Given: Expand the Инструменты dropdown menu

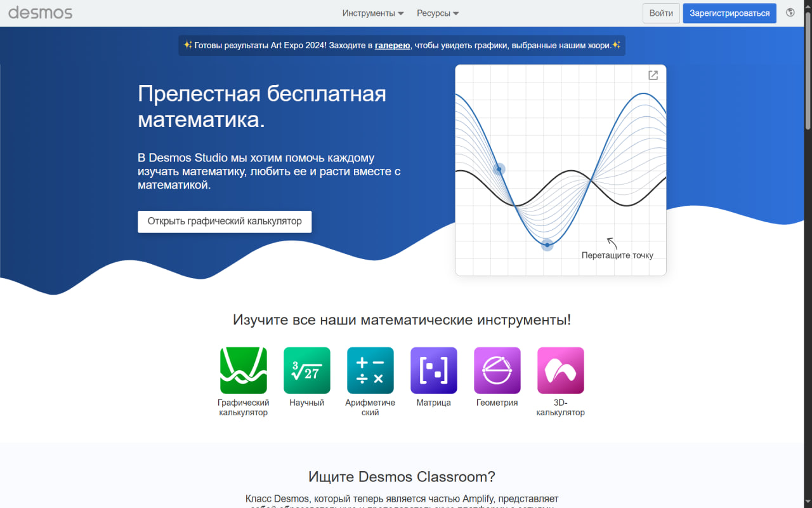Looking at the screenshot, I should (372, 13).
